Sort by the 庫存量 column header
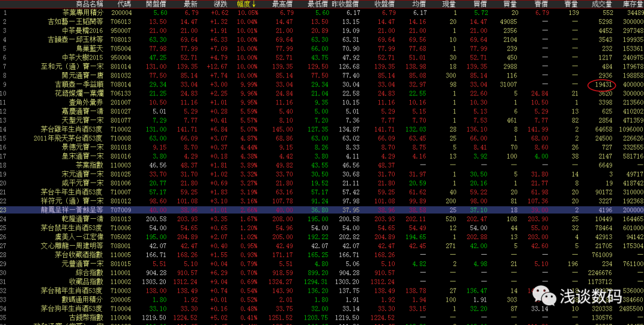Screen dimensions: 644x325 tap(633, 4)
